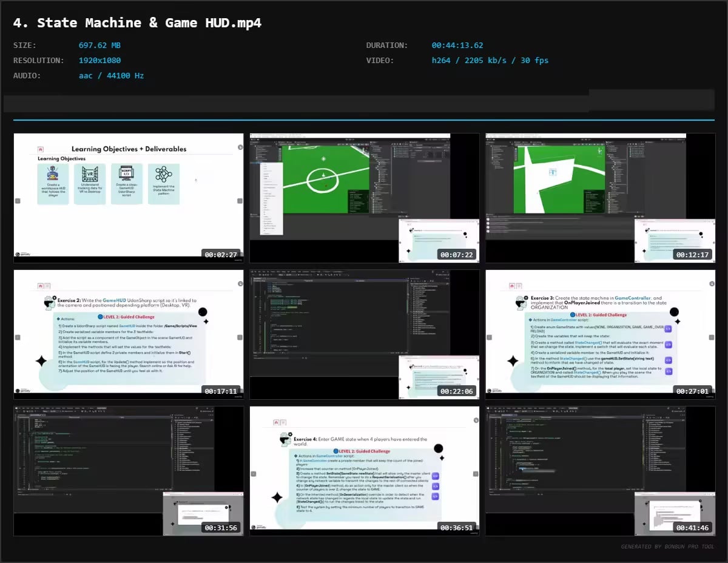
Task: Click top purple code button in Exercise 3
Action: (x=668, y=329)
